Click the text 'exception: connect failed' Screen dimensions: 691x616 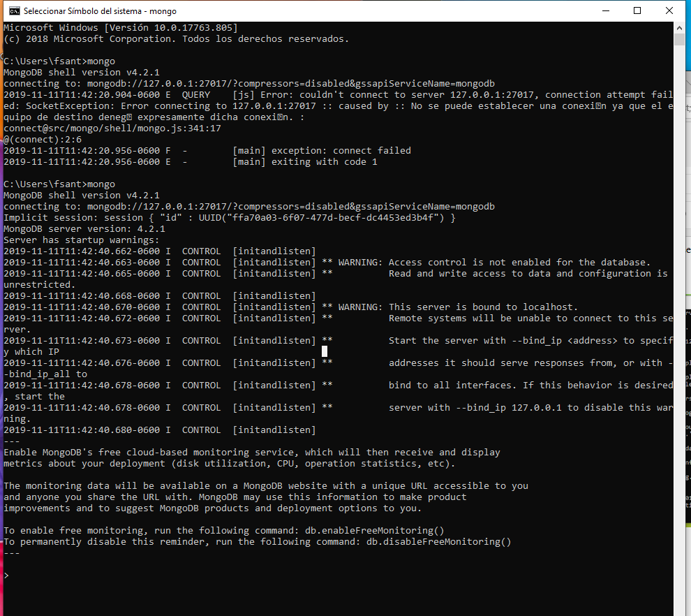pos(341,150)
